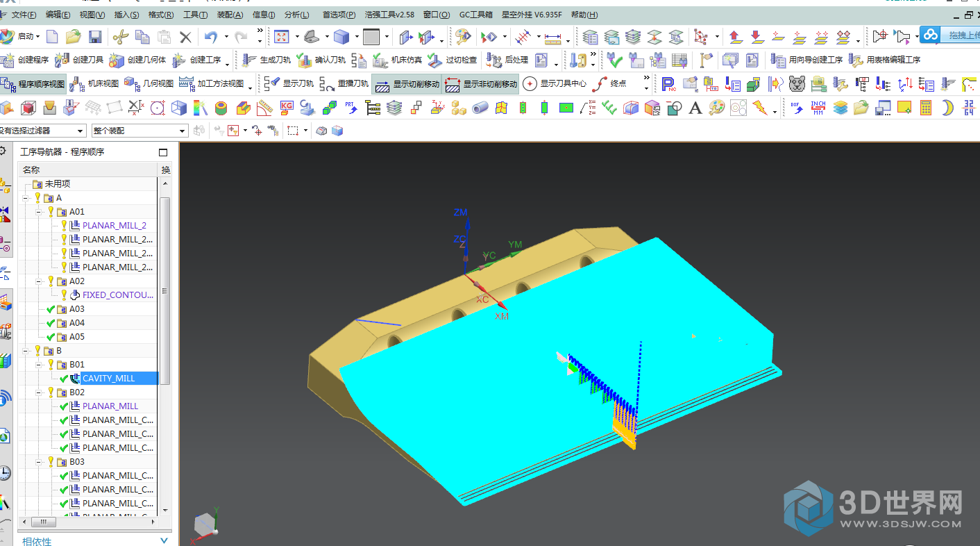Click Gouge Check (过切检查)
Viewport: 980px width, 546px height.
coord(452,60)
